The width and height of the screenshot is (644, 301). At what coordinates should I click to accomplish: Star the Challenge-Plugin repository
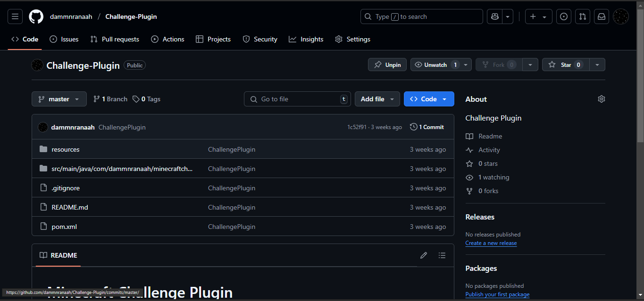[566, 65]
